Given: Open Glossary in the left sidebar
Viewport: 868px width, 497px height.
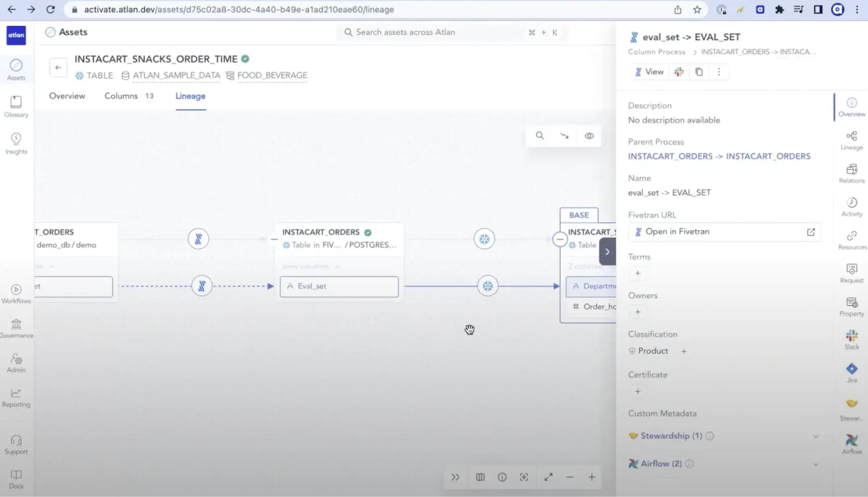Looking at the screenshot, I should click(16, 107).
